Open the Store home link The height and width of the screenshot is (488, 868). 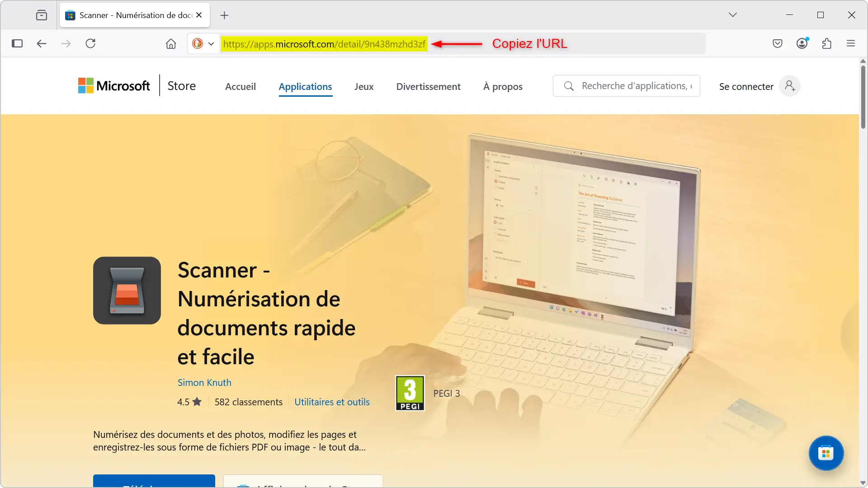pyautogui.click(x=182, y=86)
